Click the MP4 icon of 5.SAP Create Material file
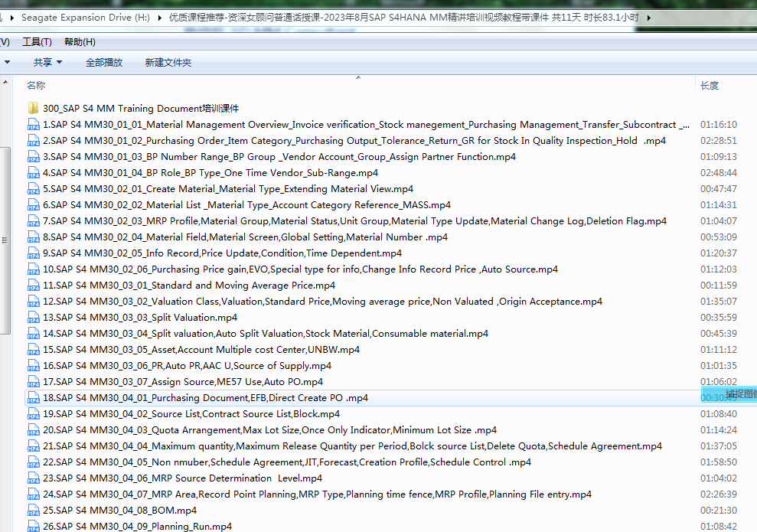 pyautogui.click(x=33, y=189)
